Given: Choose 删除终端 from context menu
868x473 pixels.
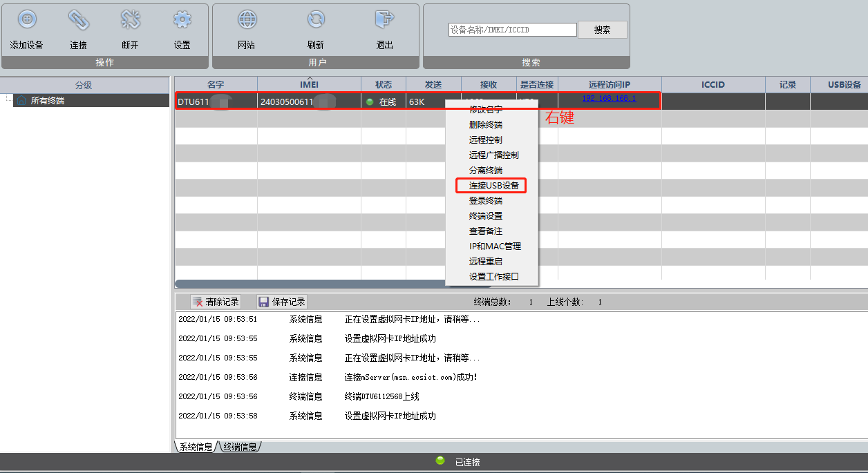Looking at the screenshot, I should point(486,125).
